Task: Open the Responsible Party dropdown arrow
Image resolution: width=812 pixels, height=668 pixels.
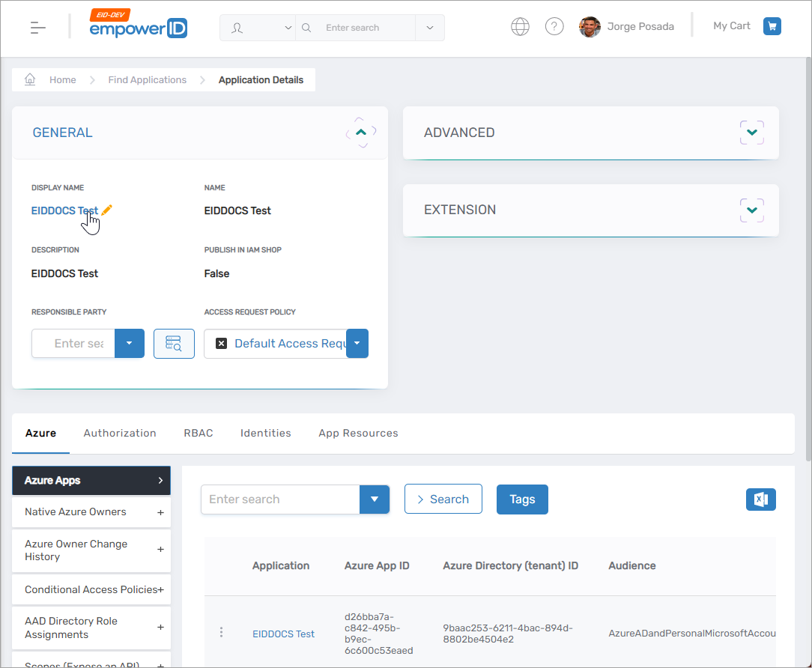Action: (130, 344)
